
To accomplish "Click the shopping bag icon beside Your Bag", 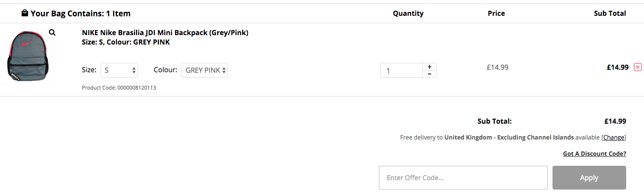I will point(25,13).
